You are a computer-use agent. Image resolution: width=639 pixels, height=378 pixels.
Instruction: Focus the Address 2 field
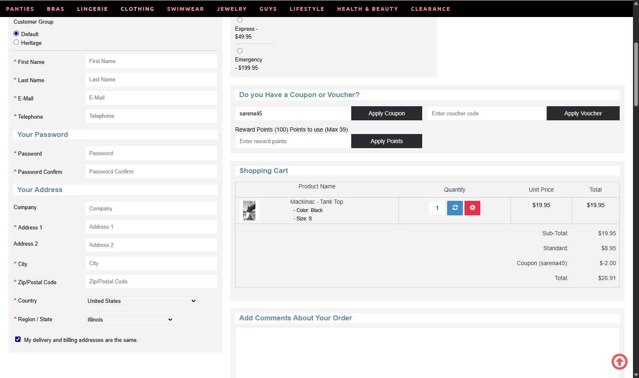click(151, 245)
